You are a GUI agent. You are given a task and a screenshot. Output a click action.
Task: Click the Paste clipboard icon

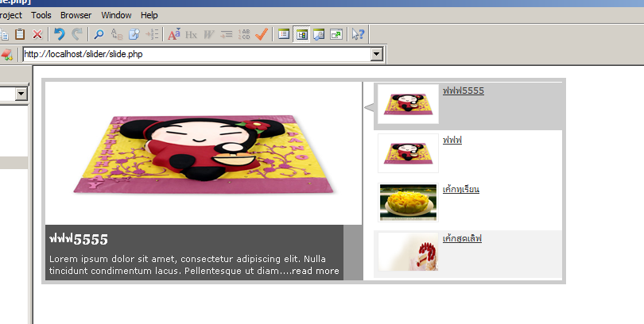click(x=20, y=34)
